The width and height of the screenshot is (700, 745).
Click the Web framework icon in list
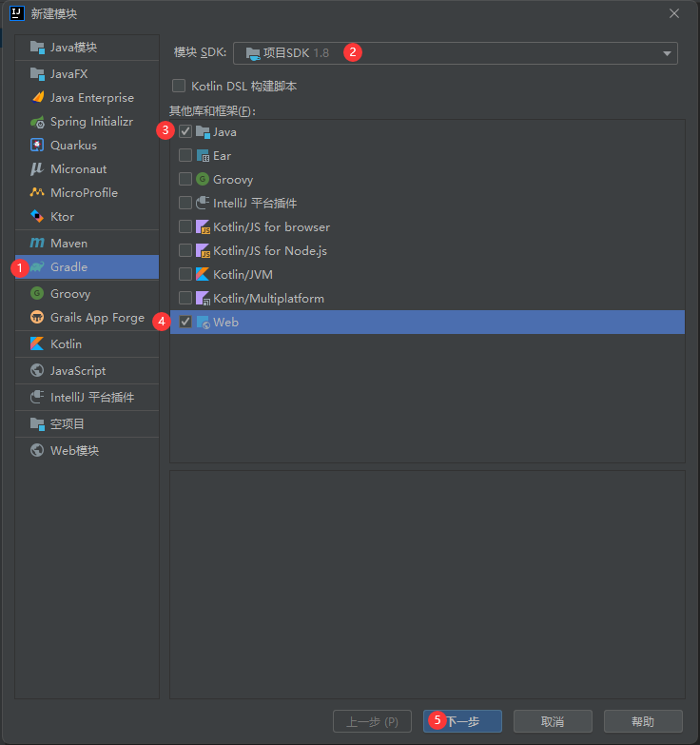[203, 323]
